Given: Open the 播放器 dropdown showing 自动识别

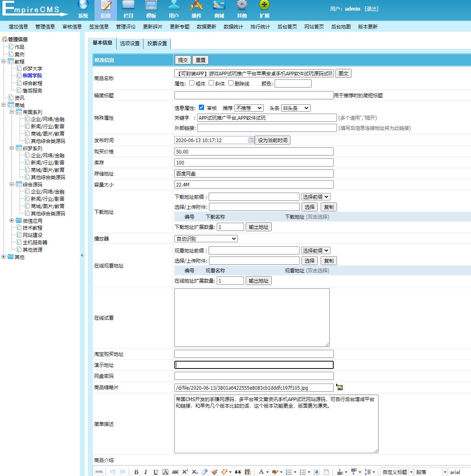Looking at the screenshot, I should click(x=206, y=239).
